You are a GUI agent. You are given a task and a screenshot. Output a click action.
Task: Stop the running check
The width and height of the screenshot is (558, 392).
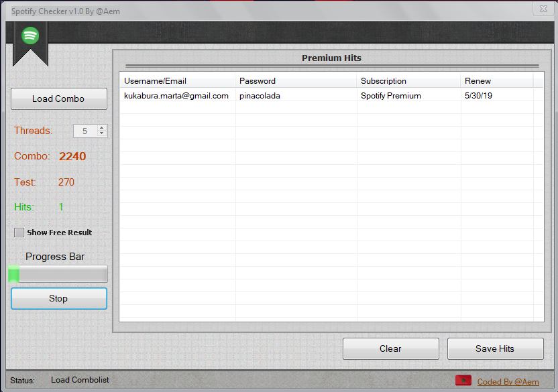coord(59,298)
